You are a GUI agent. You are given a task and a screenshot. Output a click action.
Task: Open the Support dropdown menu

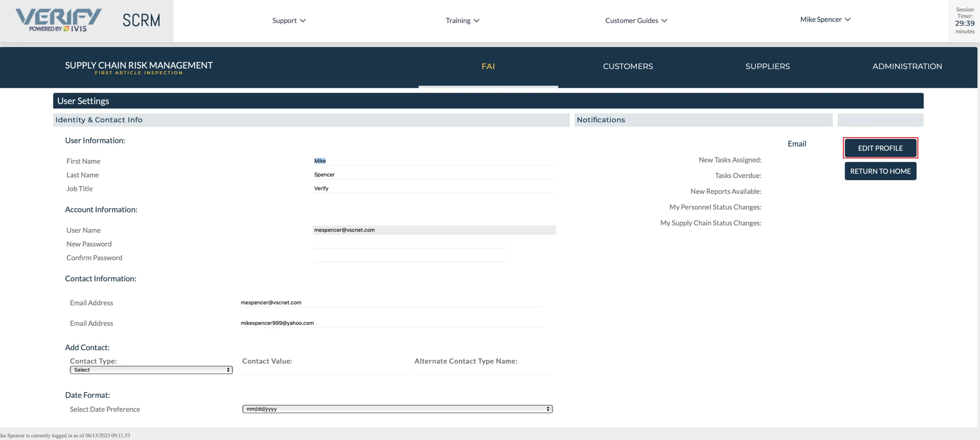tap(289, 21)
